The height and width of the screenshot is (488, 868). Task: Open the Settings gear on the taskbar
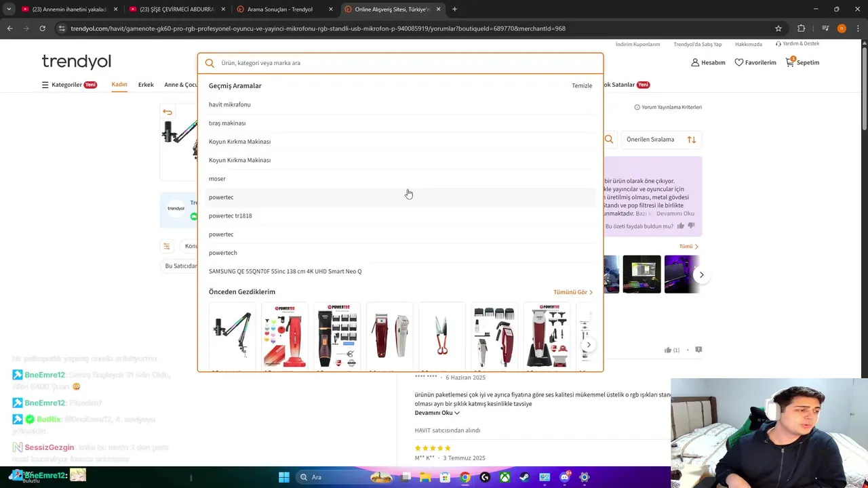pyautogui.click(x=585, y=477)
